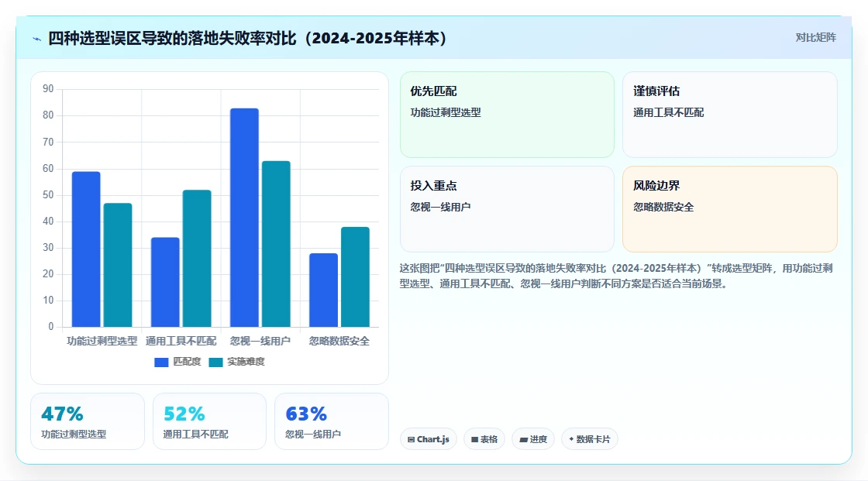Image resolution: width=868 pixels, height=481 pixels.
Task: Select the Chart.js tag chip
Action: 429,439
